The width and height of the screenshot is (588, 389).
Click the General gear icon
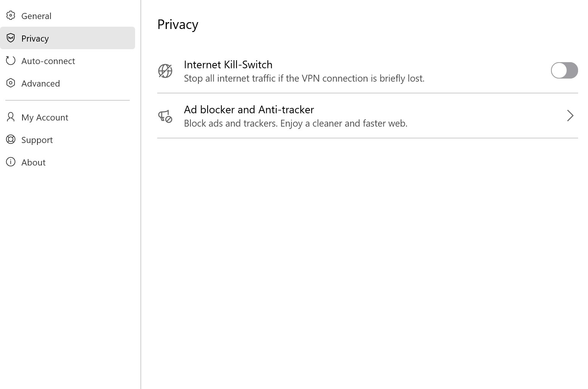point(11,16)
